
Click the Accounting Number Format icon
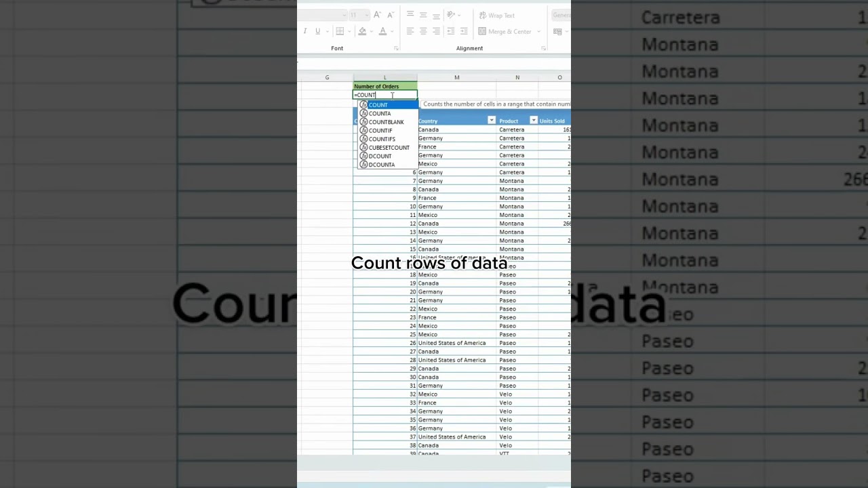[x=557, y=31]
